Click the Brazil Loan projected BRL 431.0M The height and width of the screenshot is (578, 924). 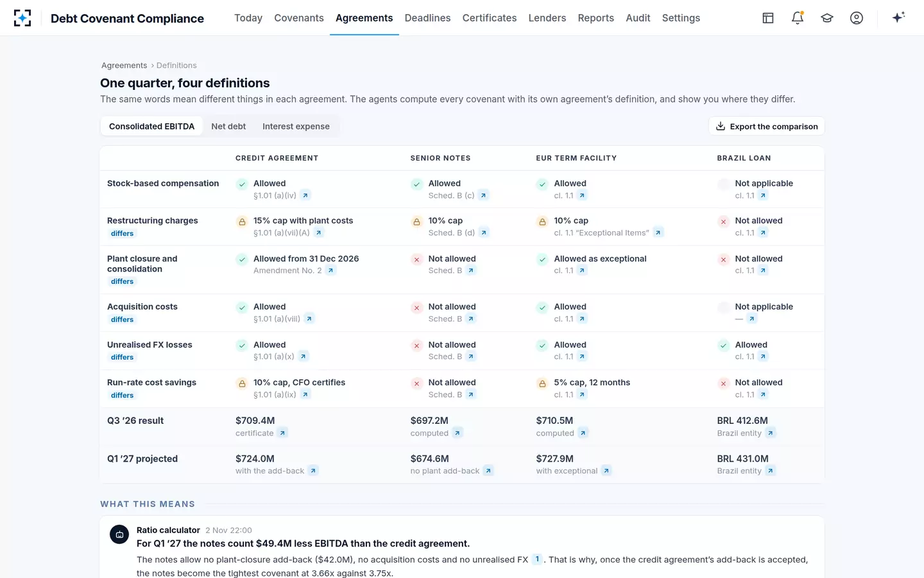point(742,459)
